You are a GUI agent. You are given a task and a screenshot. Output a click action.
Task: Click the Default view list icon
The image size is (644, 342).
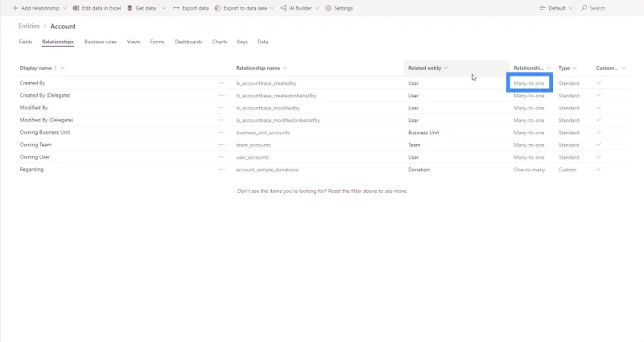click(x=543, y=8)
